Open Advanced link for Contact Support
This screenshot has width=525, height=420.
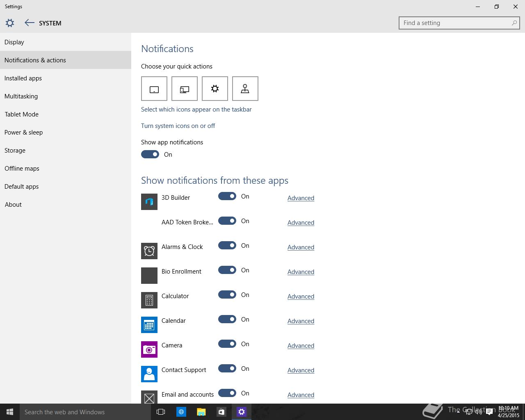pos(301,370)
